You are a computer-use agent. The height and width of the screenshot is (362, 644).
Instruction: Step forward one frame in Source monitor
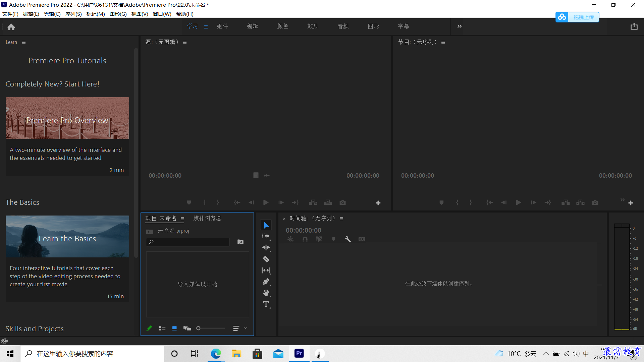click(281, 202)
